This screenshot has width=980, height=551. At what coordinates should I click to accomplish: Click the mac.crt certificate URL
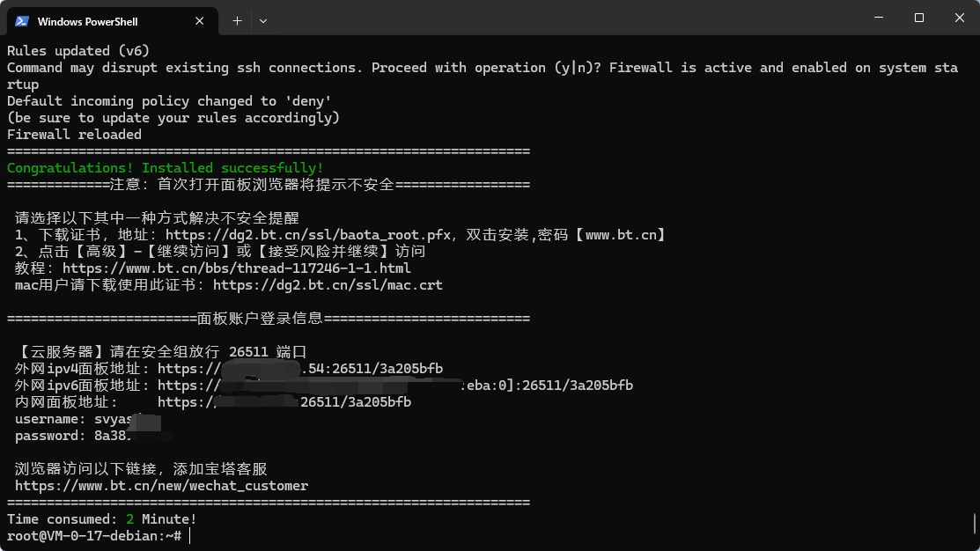click(328, 285)
